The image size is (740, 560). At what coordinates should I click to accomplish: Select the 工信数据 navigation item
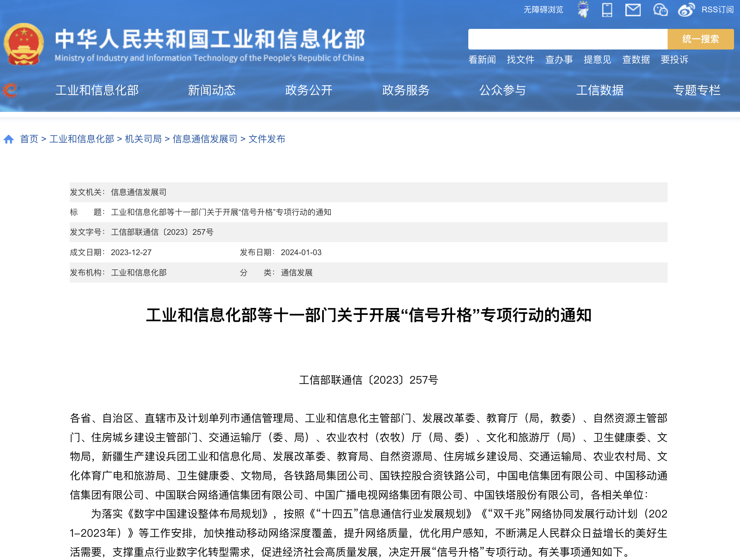[x=600, y=90]
